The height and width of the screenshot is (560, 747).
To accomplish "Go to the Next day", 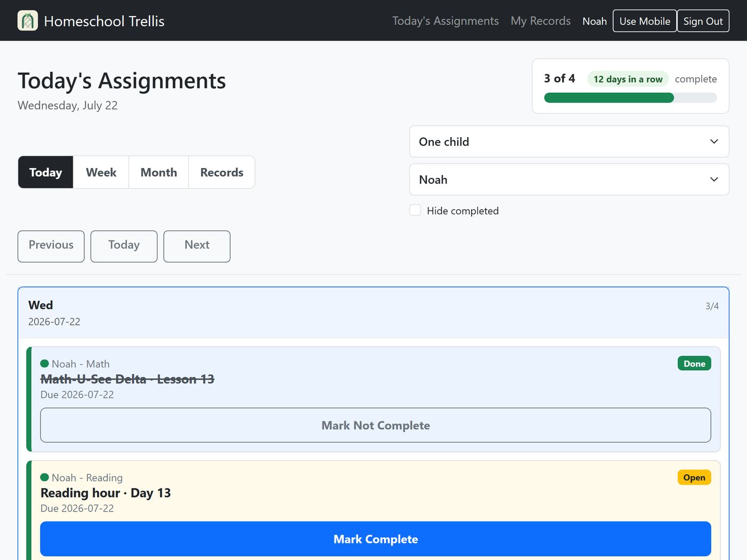I will (197, 246).
